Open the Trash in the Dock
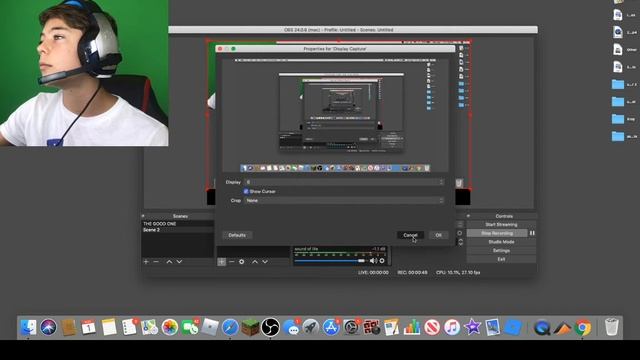This screenshot has height=360, width=640. coord(611,327)
